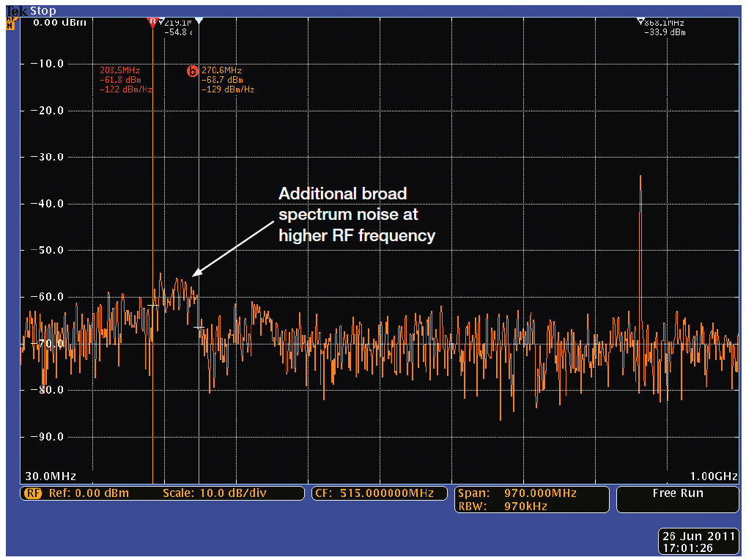746x560 pixels.
Task: Click the orange RF badge in status bar
Action: [33, 493]
